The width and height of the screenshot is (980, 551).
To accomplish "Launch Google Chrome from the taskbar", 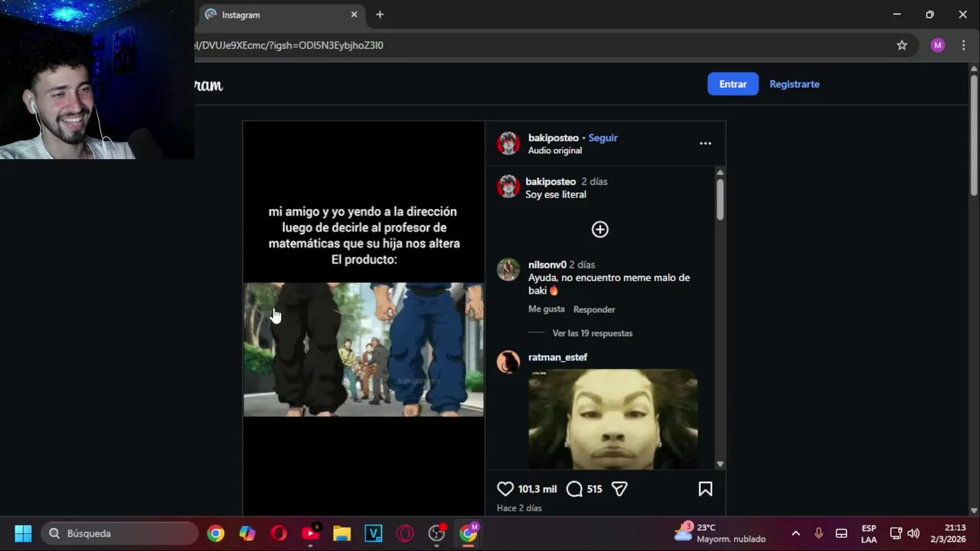I will pos(216,533).
